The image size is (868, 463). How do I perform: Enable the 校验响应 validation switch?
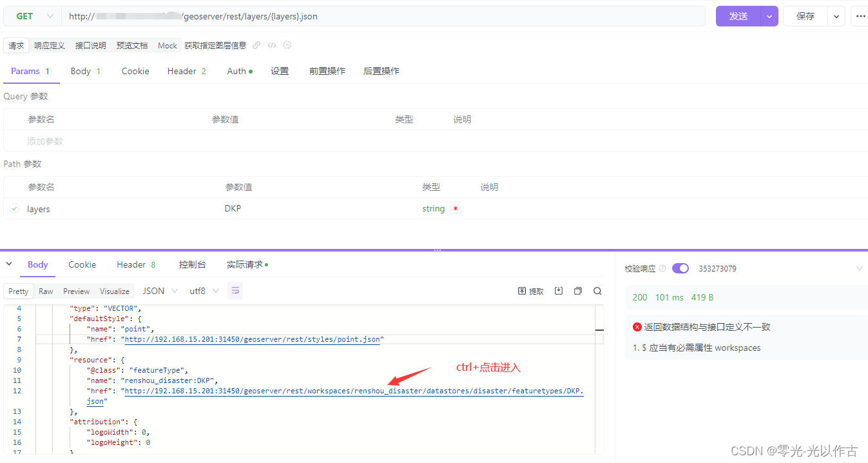coord(680,268)
